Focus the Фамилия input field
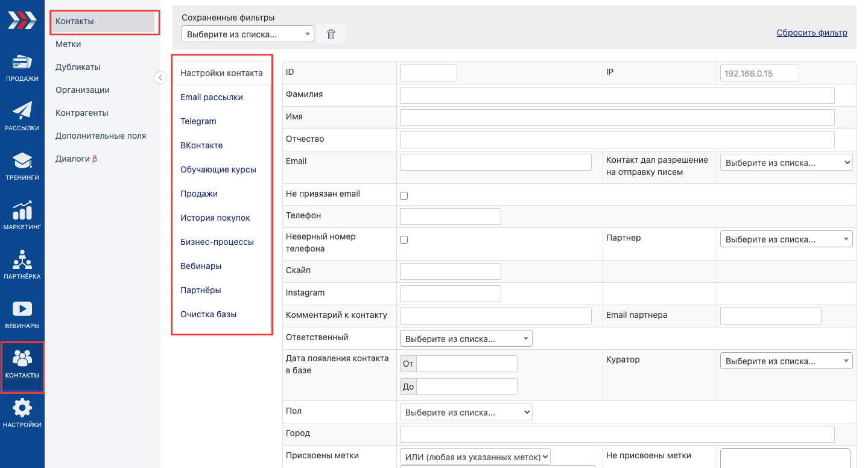The image size is (868, 468). click(617, 95)
